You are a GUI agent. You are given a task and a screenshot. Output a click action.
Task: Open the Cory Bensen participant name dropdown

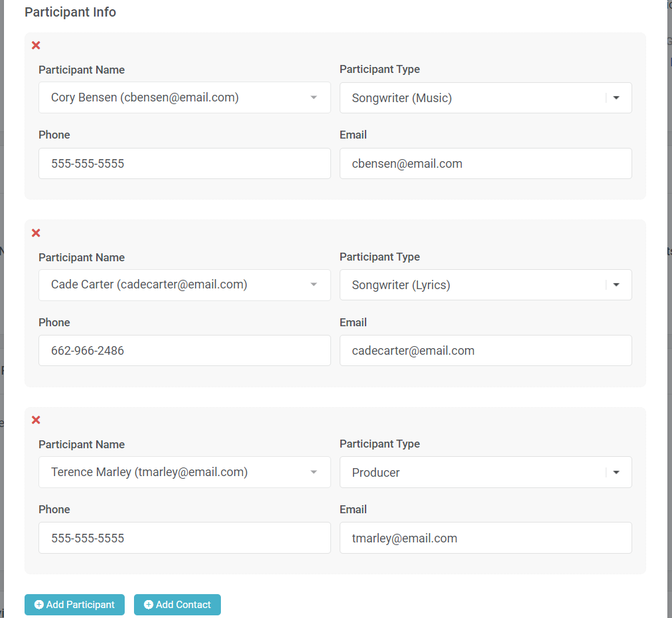coord(314,98)
